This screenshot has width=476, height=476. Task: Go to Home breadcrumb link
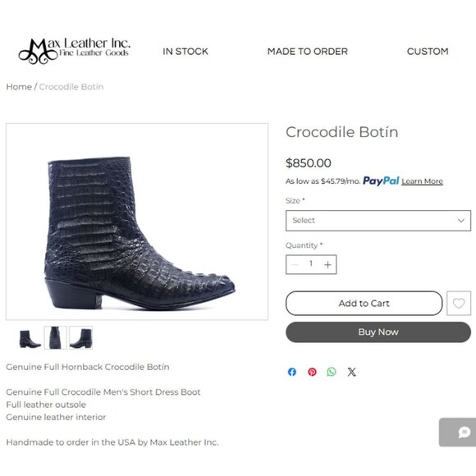19,87
